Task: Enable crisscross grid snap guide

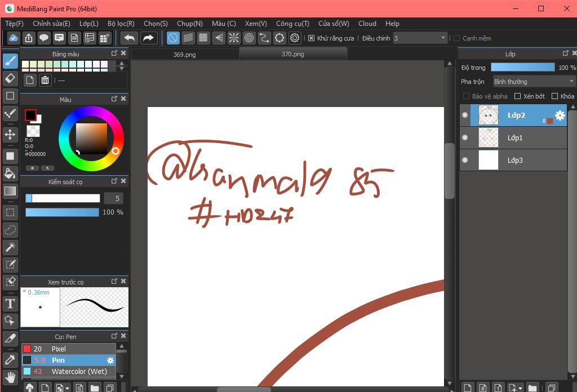Action: pos(203,38)
